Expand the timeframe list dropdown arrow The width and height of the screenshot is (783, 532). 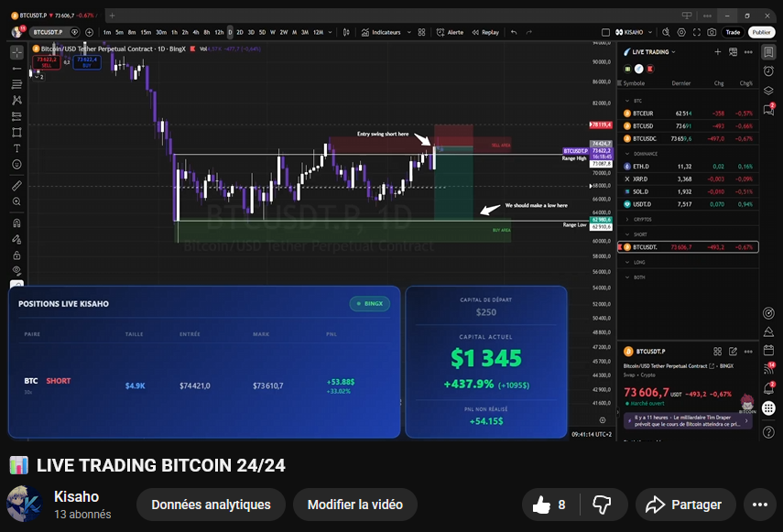click(x=330, y=32)
